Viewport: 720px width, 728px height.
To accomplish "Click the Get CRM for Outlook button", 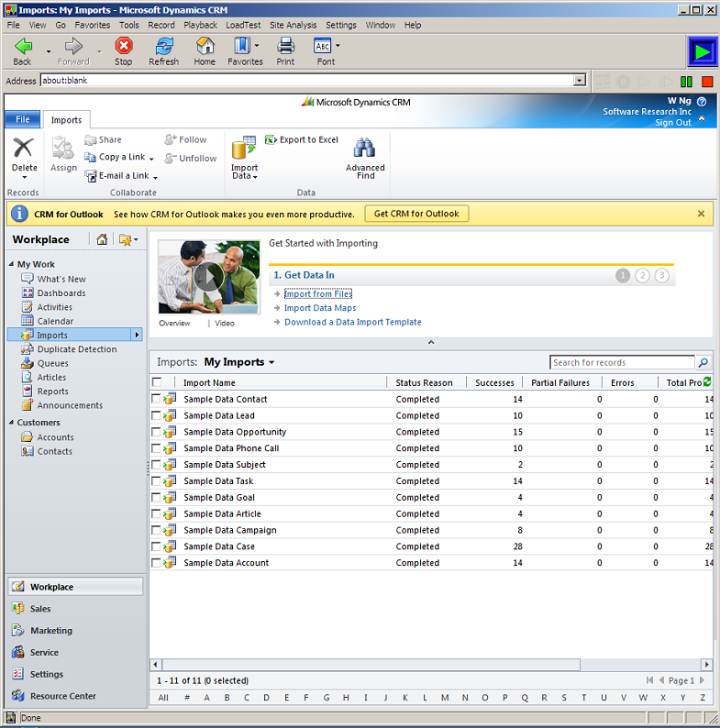I will [x=416, y=214].
